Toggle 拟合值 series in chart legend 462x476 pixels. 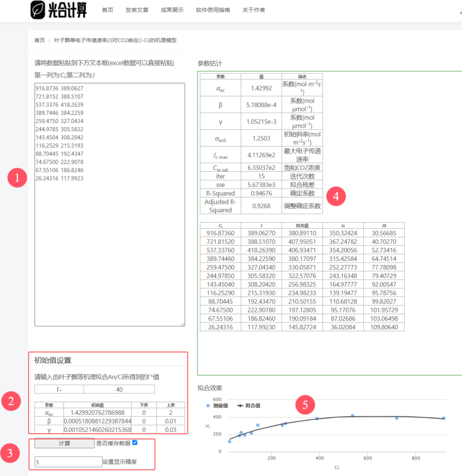249,406
